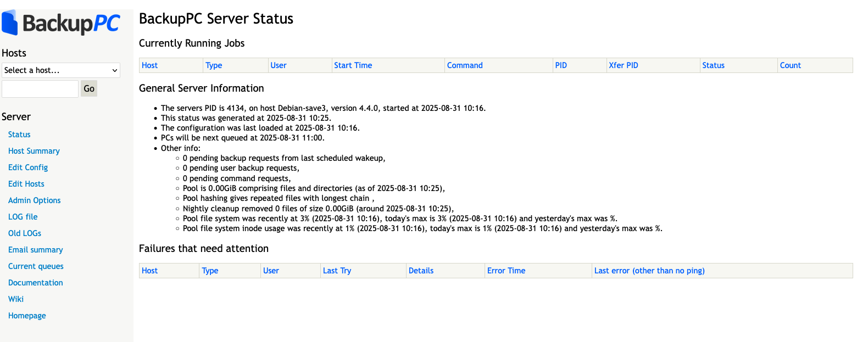The height and width of the screenshot is (342, 868).
Task: Navigate to Admin Options
Action: pyautogui.click(x=35, y=200)
